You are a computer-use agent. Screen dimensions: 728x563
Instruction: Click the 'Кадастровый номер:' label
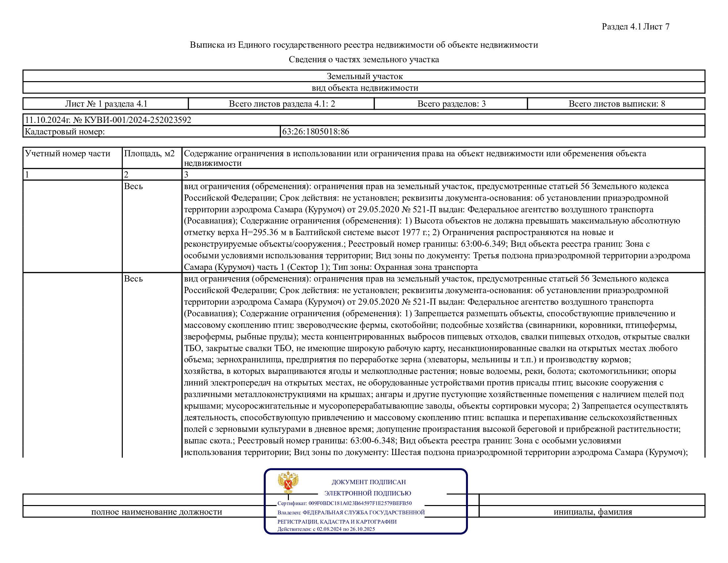pyautogui.click(x=65, y=132)
